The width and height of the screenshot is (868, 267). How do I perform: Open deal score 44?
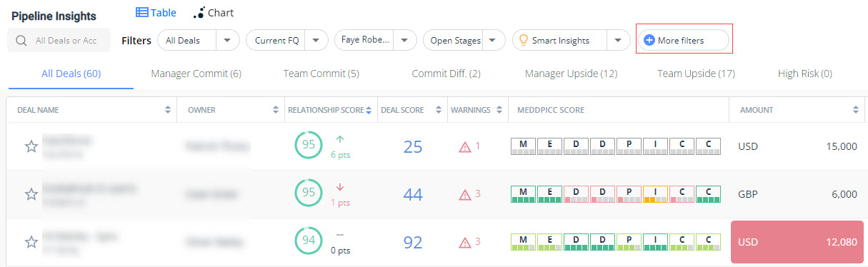[x=413, y=194]
